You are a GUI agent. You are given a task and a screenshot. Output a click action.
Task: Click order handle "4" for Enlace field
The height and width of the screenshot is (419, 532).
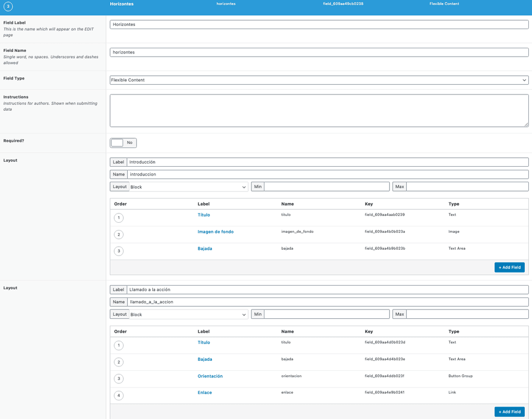118,395
